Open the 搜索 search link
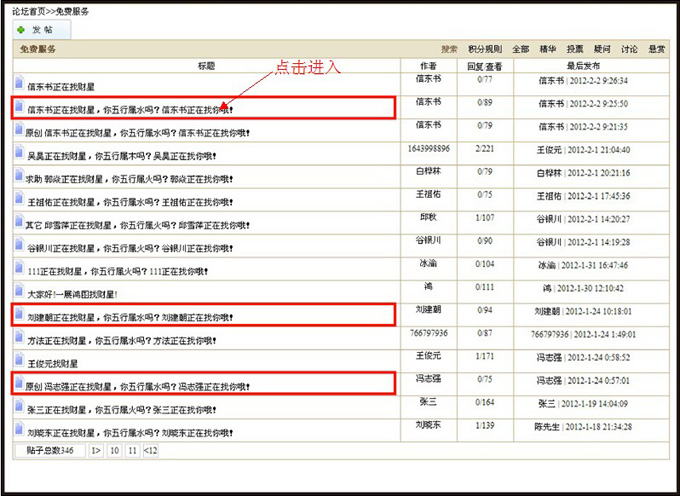Viewport: 680px width, 496px height. [449, 49]
